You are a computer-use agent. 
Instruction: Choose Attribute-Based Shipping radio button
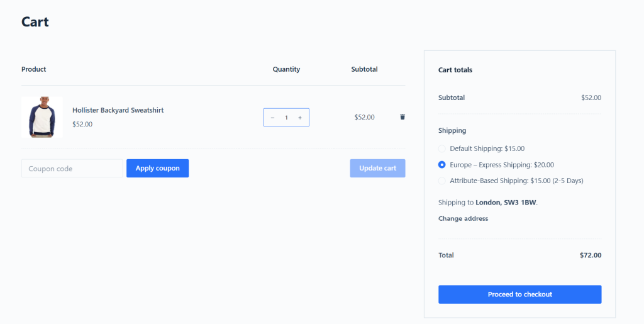tap(442, 181)
